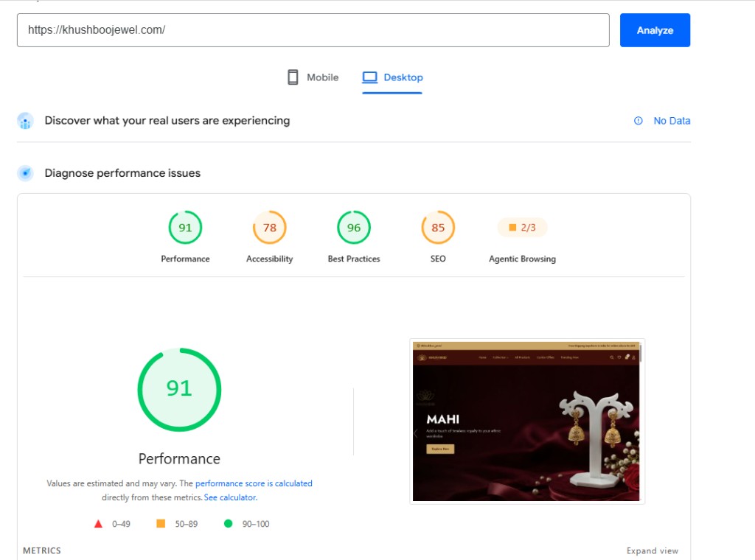This screenshot has height=560, width=755.
Task: Click the SEO label
Action: pyautogui.click(x=438, y=259)
